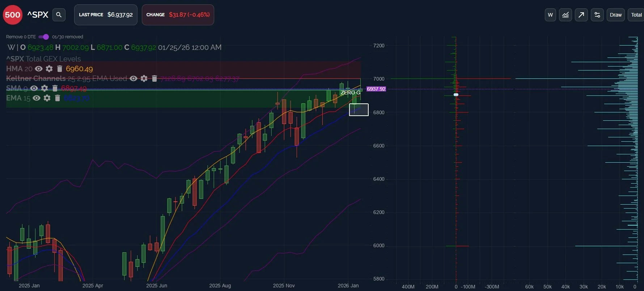Open the W timeframe selector
Viewport: 644px width, 291px height.
pos(550,15)
